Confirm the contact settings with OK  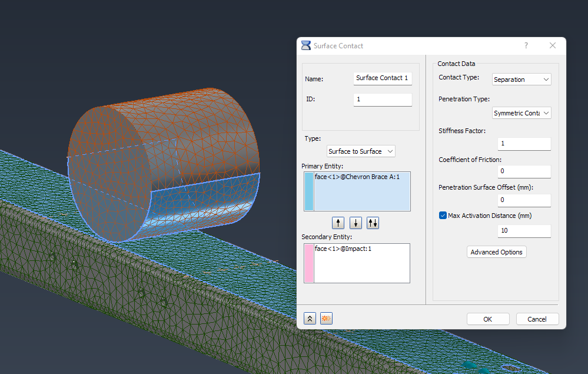488,319
